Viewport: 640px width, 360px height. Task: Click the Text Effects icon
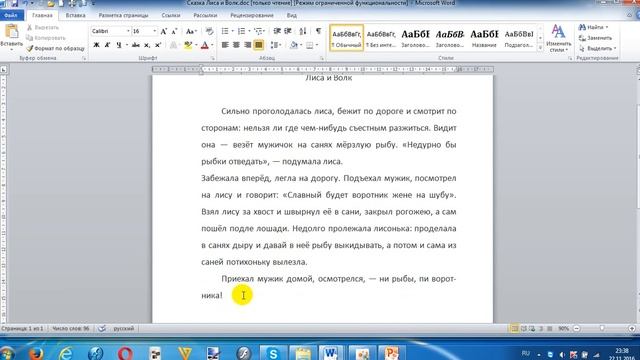pos(174,45)
